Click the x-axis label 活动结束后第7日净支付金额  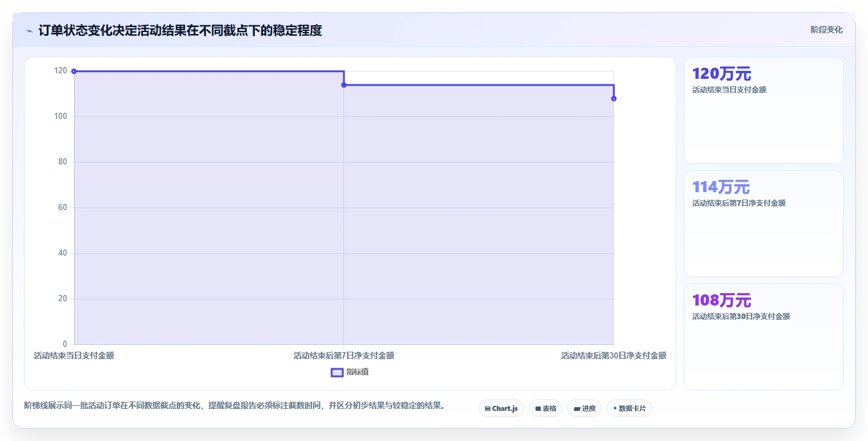(x=344, y=355)
